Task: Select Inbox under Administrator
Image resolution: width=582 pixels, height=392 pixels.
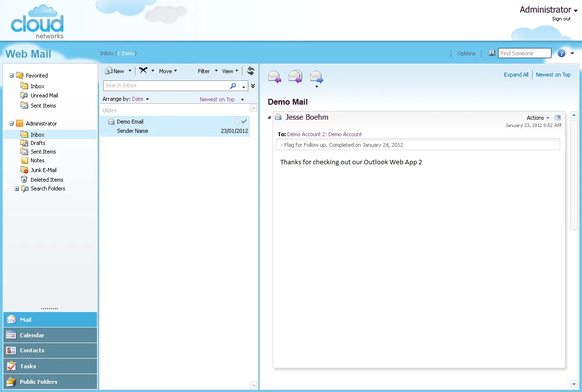Action: [37, 135]
